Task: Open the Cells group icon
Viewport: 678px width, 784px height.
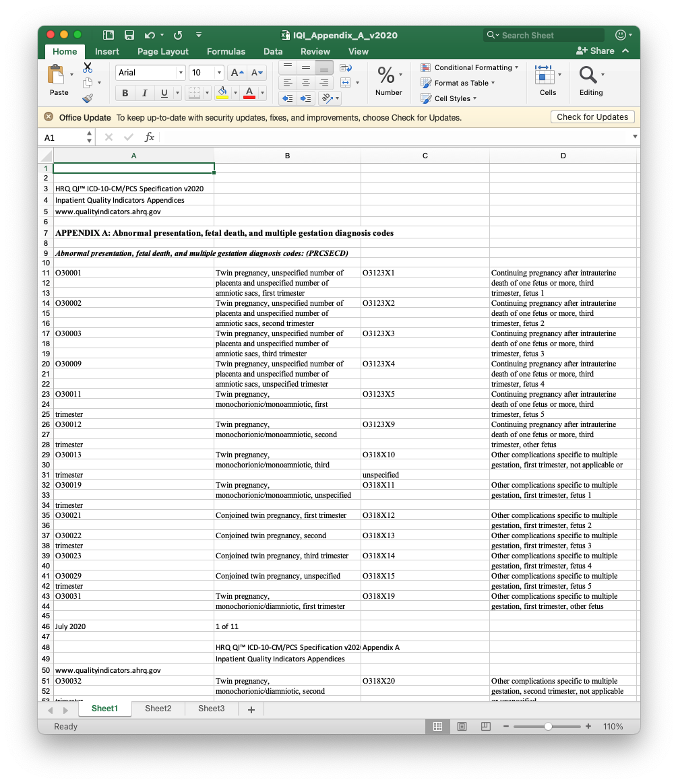Action: point(545,75)
